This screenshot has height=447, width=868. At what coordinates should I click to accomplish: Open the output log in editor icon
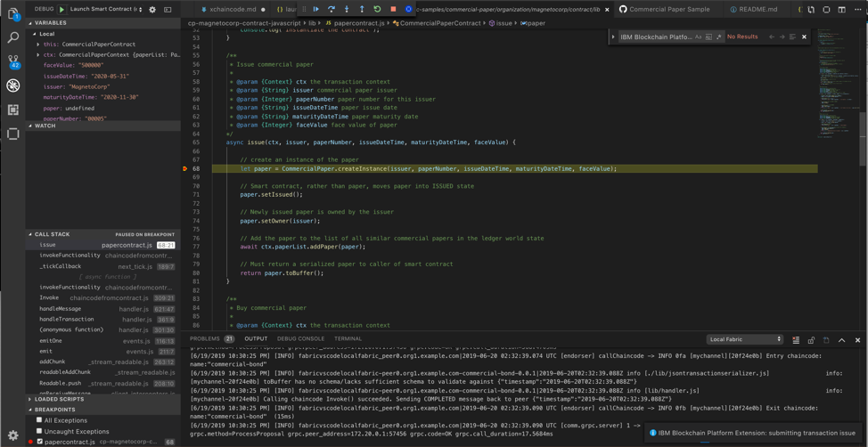pyautogui.click(x=826, y=339)
